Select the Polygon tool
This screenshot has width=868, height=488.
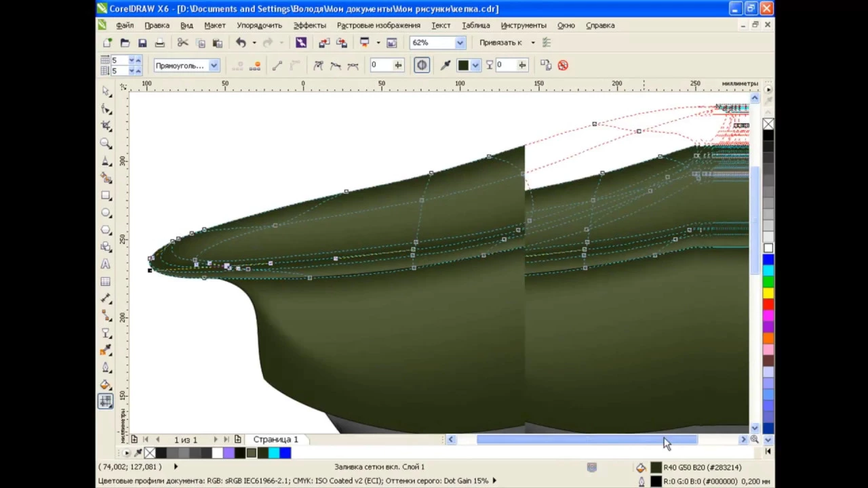pyautogui.click(x=106, y=230)
